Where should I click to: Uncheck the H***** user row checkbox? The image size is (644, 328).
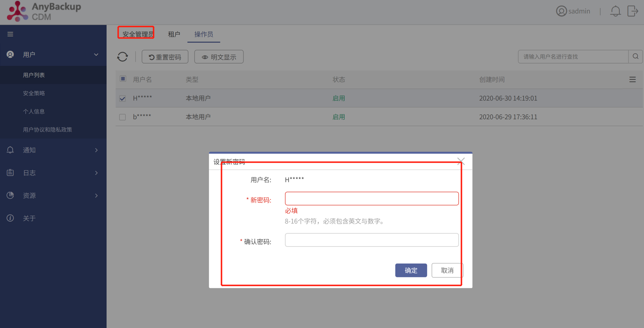click(x=123, y=99)
